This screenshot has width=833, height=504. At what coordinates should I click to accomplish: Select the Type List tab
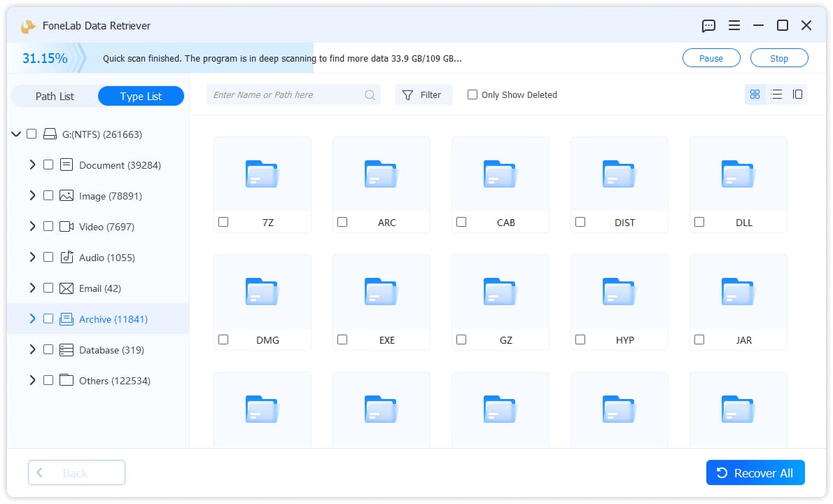(x=141, y=96)
